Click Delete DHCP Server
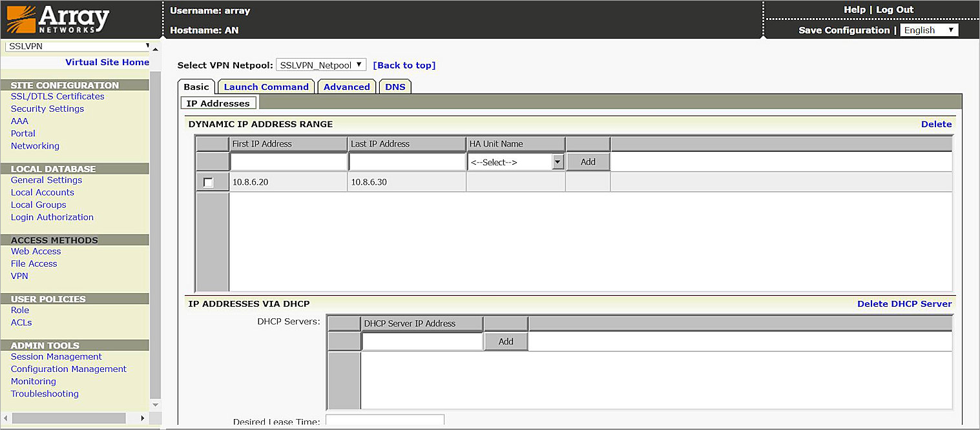 [904, 303]
